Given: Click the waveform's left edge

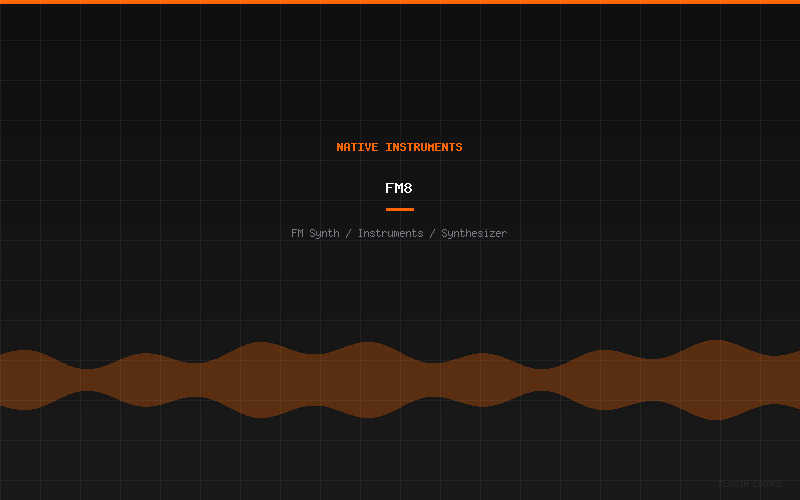Looking at the screenshot, I should tap(4, 380).
